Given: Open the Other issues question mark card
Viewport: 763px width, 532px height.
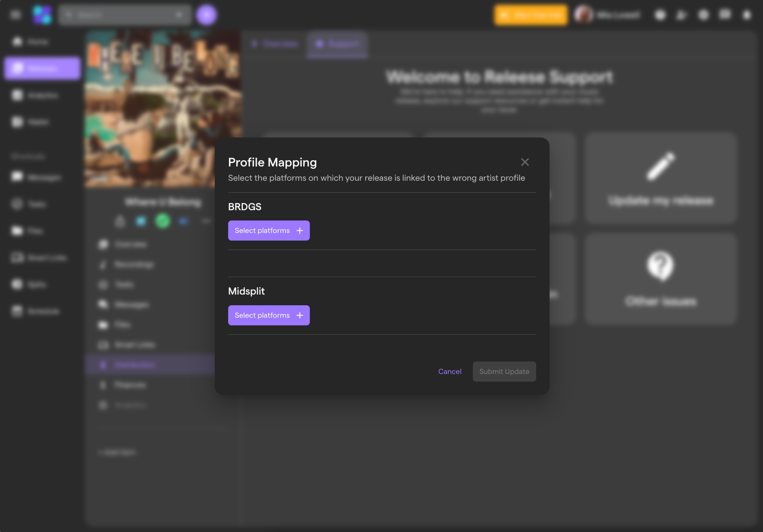Looking at the screenshot, I should (x=660, y=278).
